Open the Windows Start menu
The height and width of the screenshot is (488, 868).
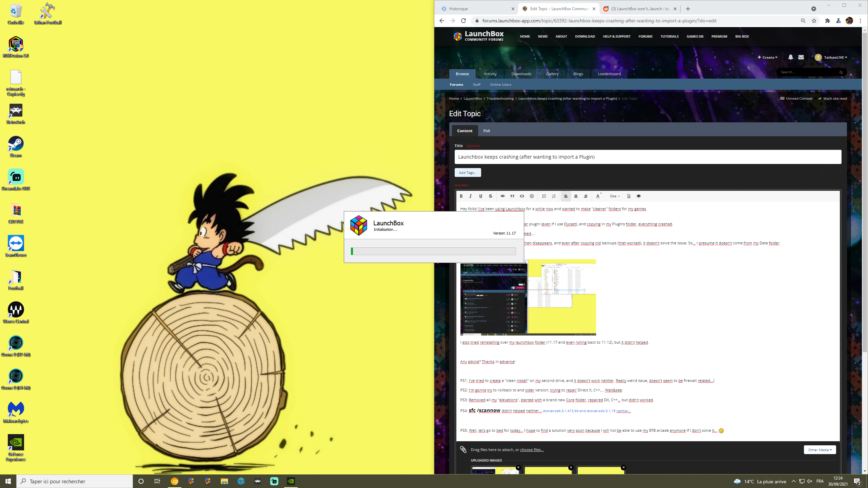click(8, 481)
